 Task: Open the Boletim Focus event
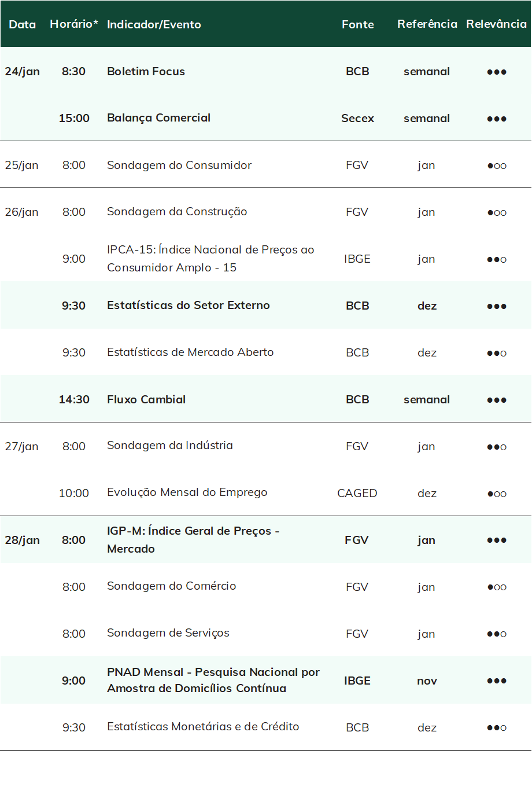[146, 71]
